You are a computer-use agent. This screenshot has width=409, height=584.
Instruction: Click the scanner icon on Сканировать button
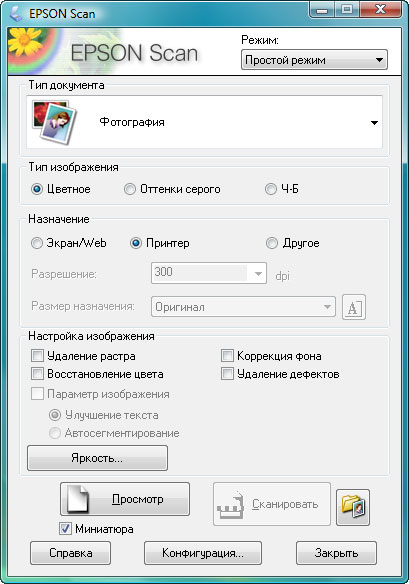point(231,505)
